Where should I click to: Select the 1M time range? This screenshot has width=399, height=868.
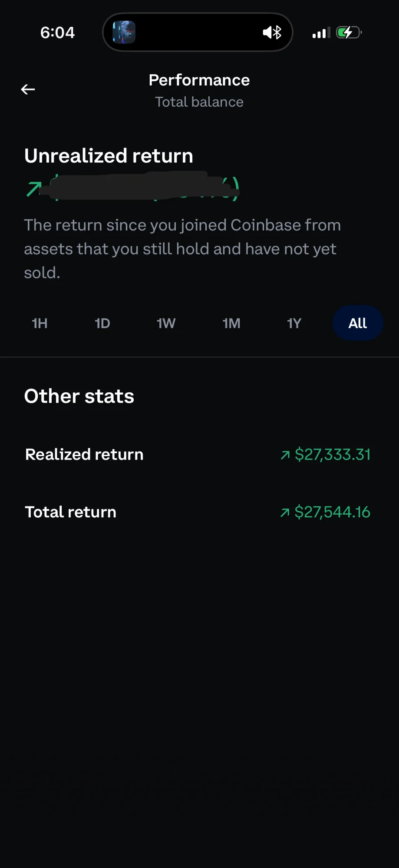click(231, 323)
